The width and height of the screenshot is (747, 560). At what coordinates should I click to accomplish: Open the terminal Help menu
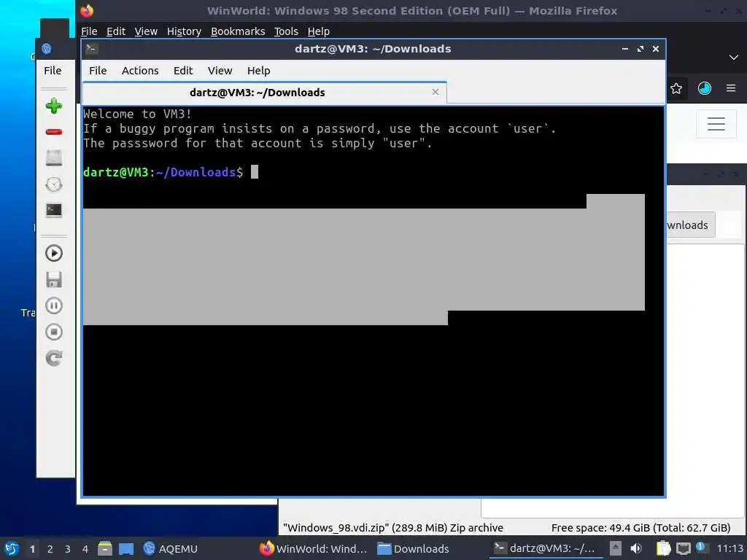tap(259, 71)
